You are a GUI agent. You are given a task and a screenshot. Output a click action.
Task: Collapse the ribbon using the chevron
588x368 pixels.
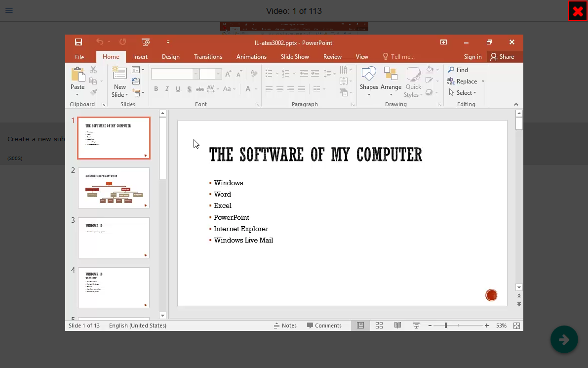(516, 104)
